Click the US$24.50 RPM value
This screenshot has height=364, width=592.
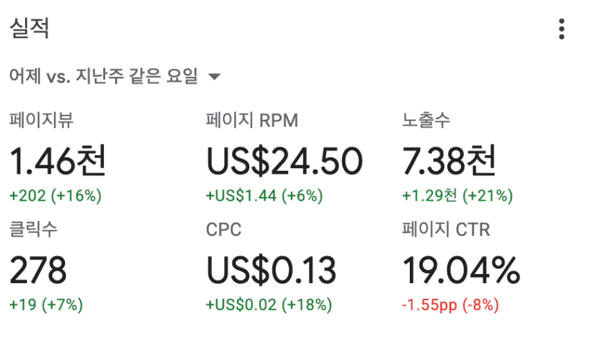click(285, 161)
